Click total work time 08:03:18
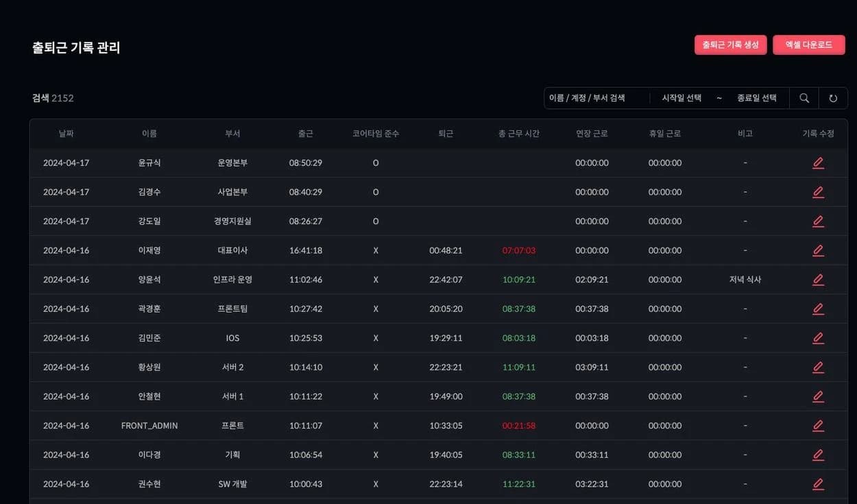 click(x=519, y=338)
